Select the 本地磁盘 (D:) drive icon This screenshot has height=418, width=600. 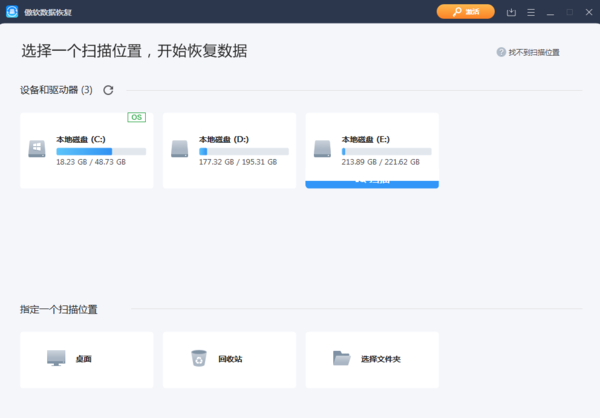[179, 149]
